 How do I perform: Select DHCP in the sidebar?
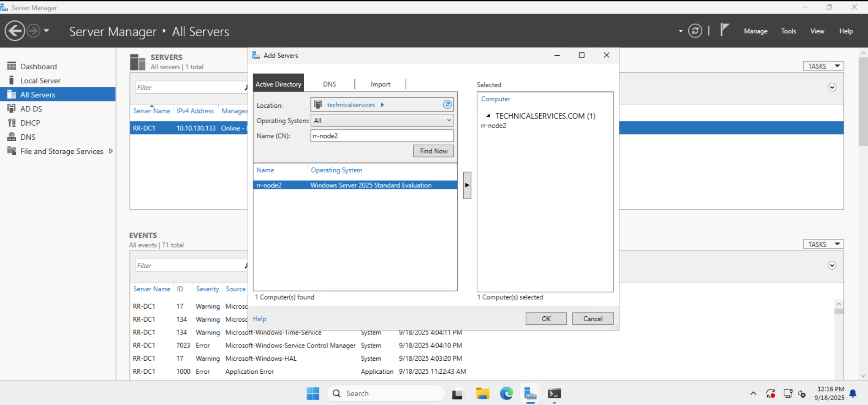(30, 123)
